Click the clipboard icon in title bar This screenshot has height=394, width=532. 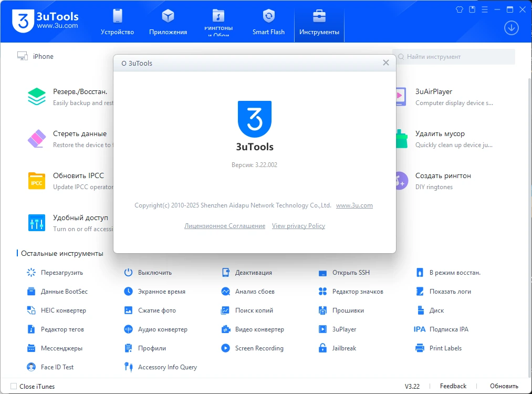point(472,9)
